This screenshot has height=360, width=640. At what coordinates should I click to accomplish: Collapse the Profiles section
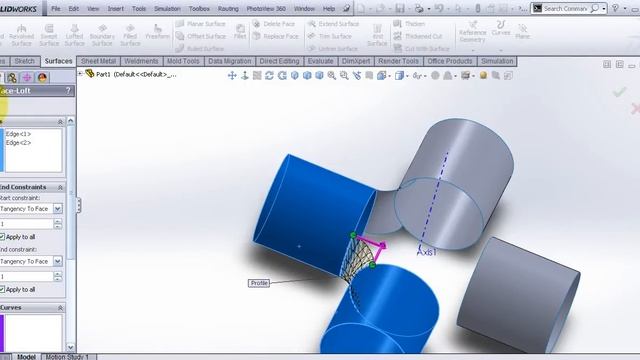pyautogui.click(x=60, y=122)
